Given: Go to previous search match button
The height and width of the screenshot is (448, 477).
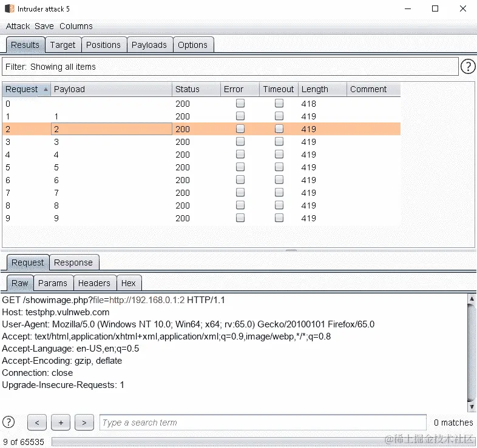Looking at the screenshot, I should (x=37, y=422).
